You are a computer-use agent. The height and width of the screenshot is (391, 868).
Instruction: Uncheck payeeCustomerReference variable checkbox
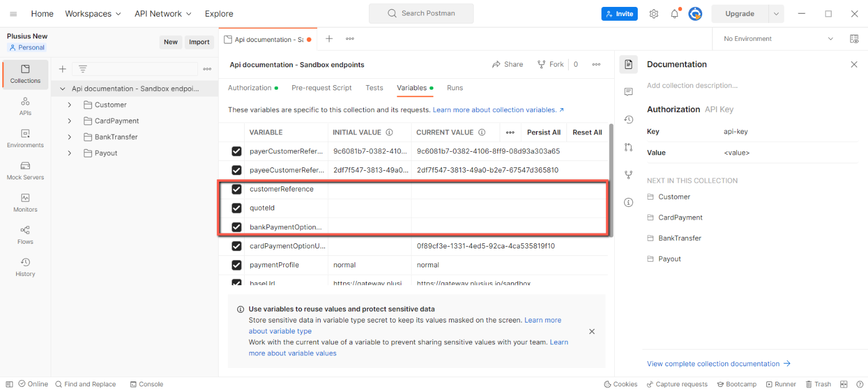click(237, 170)
